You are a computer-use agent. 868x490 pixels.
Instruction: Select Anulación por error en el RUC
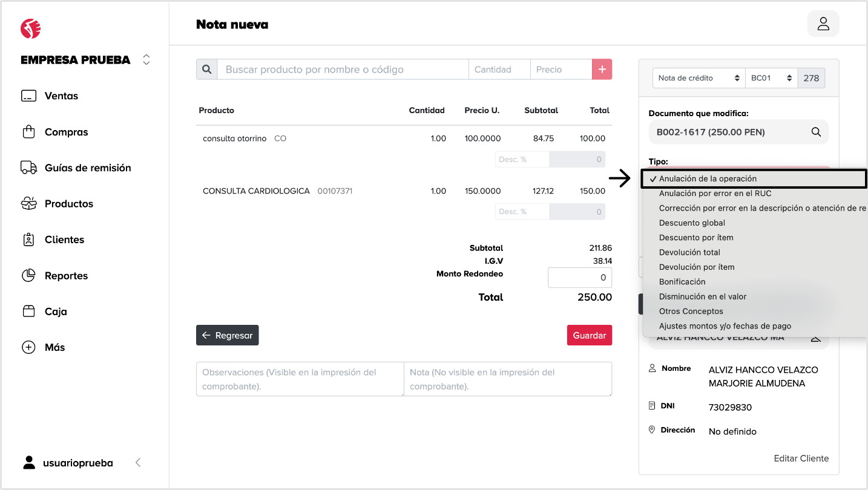pyautogui.click(x=715, y=194)
